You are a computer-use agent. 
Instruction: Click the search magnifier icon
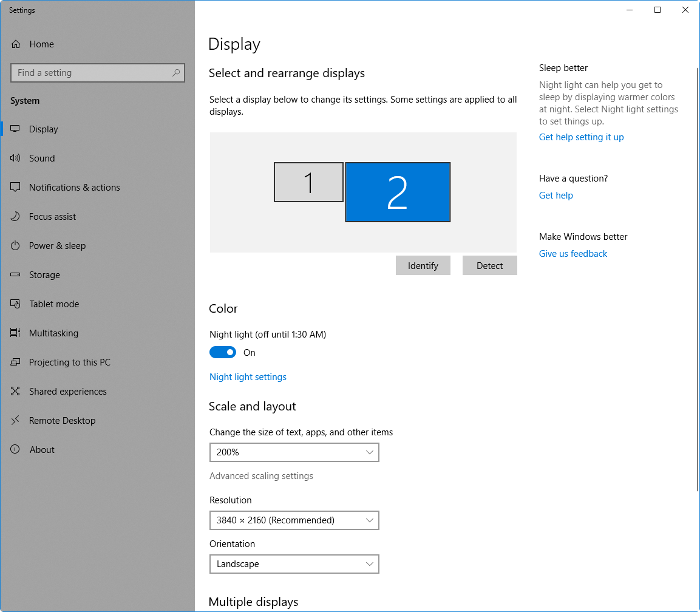[x=176, y=73]
